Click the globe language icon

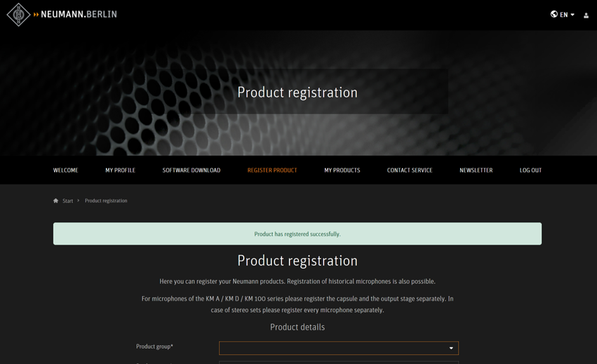point(554,14)
